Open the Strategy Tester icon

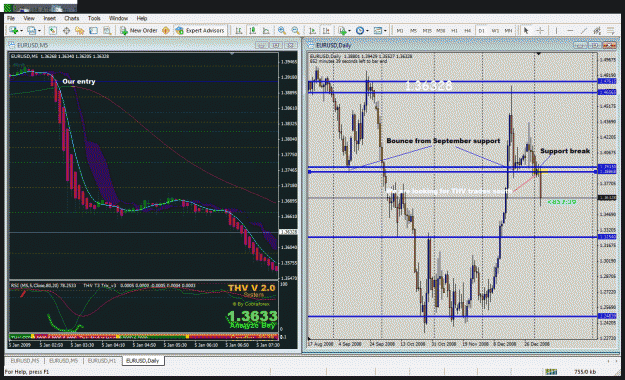(107, 30)
